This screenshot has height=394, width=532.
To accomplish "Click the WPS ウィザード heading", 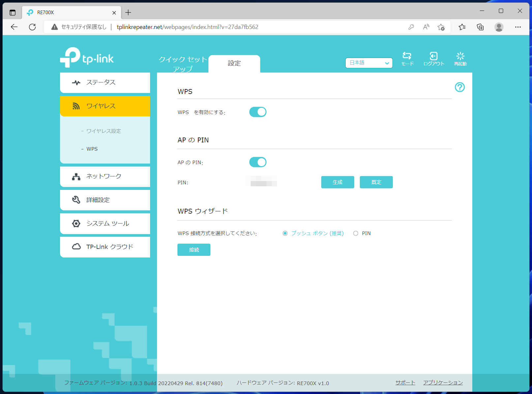I will pyautogui.click(x=203, y=211).
